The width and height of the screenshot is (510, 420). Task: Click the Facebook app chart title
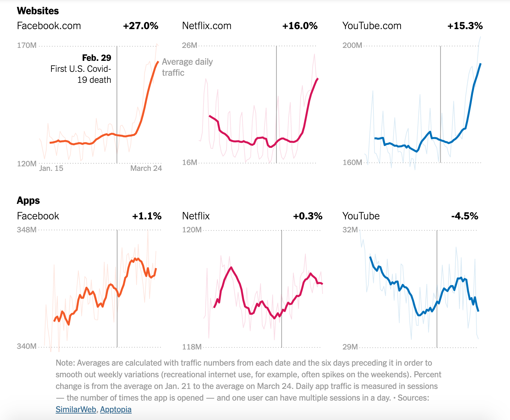pos(38,216)
